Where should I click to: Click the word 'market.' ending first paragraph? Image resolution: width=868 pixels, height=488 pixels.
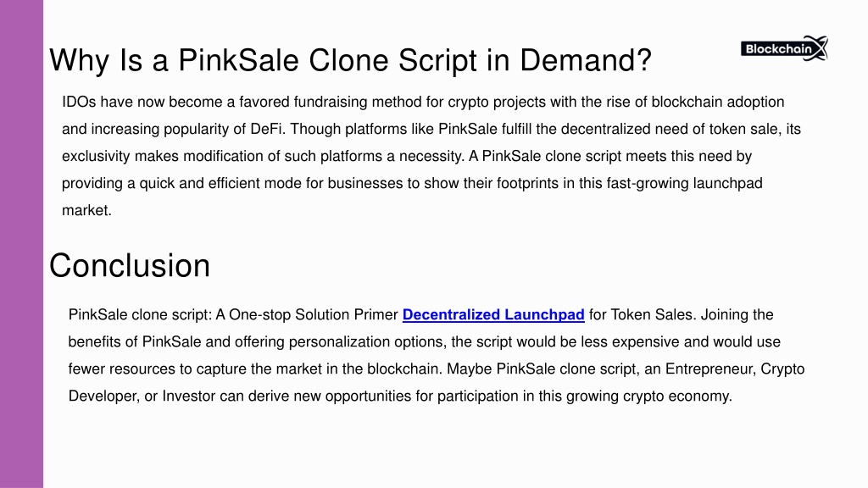tap(87, 210)
